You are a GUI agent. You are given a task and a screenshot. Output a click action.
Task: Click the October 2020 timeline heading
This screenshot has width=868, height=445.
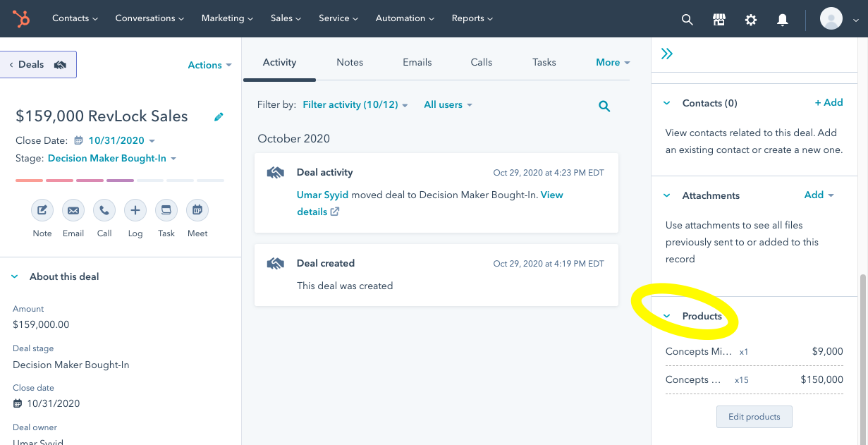pyautogui.click(x=294, y=138)
